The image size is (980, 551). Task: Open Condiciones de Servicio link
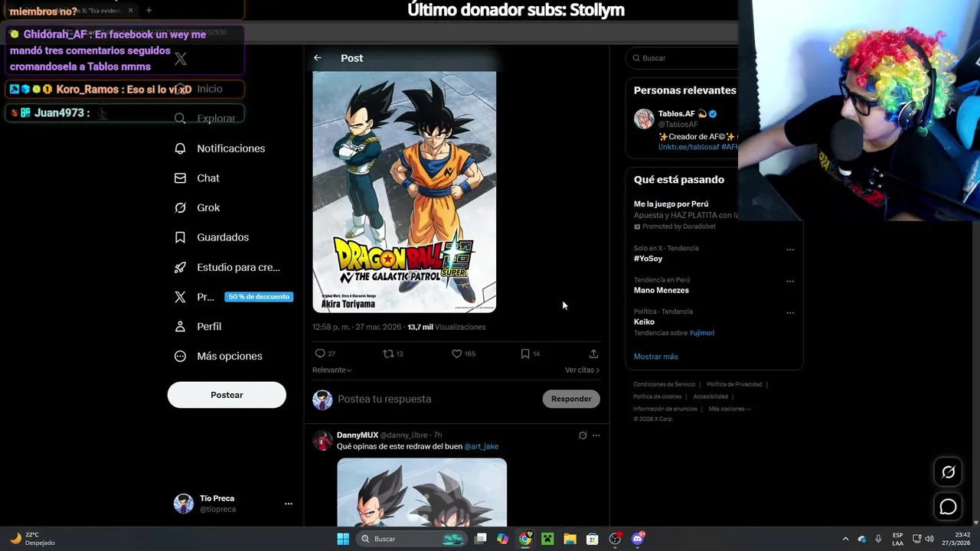[665, 384]
